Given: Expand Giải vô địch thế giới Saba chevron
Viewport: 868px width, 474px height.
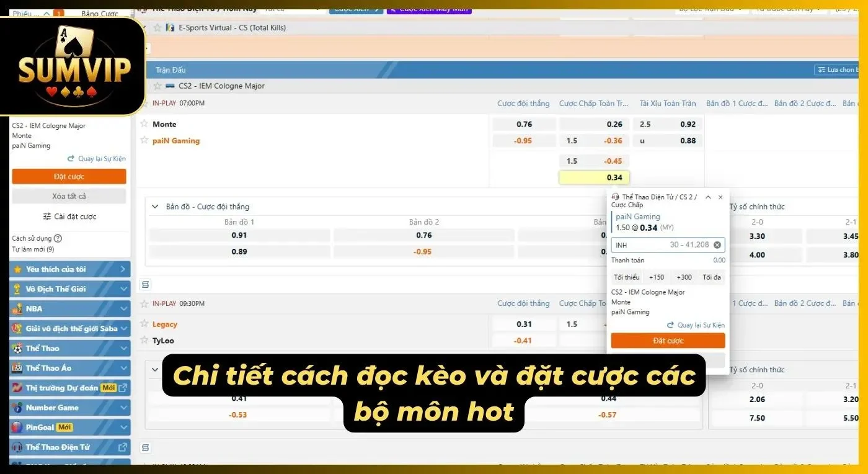Looking at the screenshot, I should [x=123, y=328].
